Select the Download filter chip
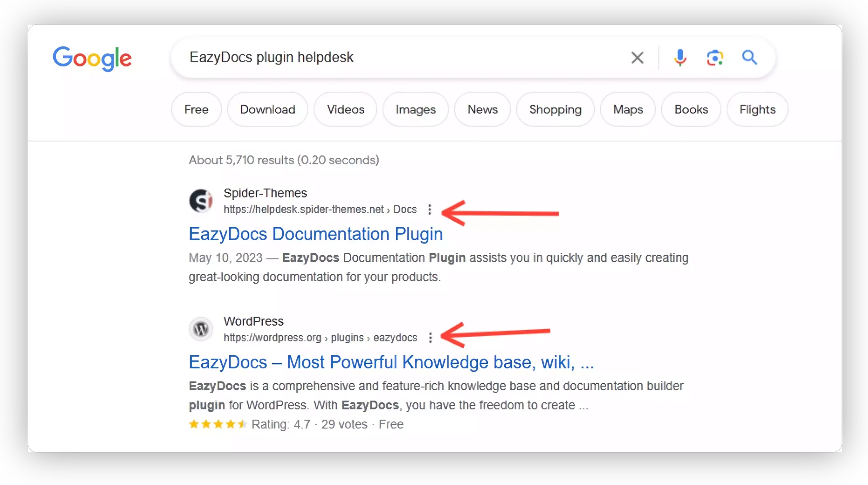The height and width of the screenshot is (485, 868). [x=268, y=109]
